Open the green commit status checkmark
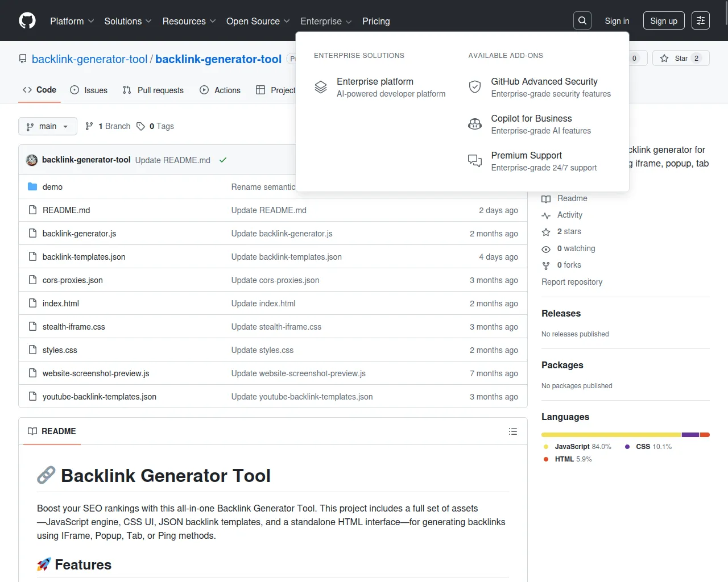Image resolution: width=728 pixels, height=582 pixels. [223, 160]
